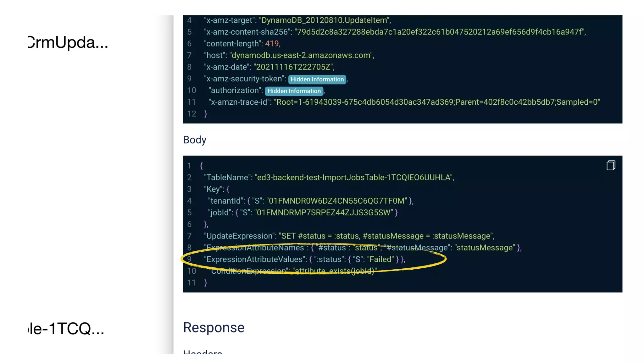Click the ExpressionAttributeValues Failed line
This screenshot has width=644, height=362.
point(304,260)
